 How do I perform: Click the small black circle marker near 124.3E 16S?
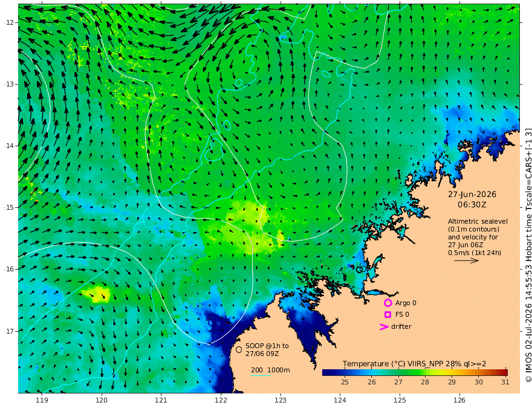click(360, 270)
